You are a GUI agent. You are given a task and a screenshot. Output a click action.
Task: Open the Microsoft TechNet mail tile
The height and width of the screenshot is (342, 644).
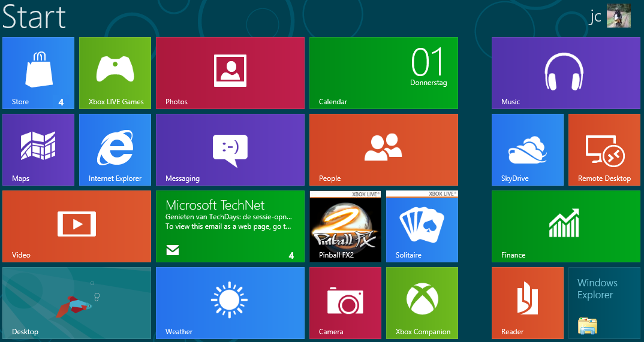click(230, 226)
